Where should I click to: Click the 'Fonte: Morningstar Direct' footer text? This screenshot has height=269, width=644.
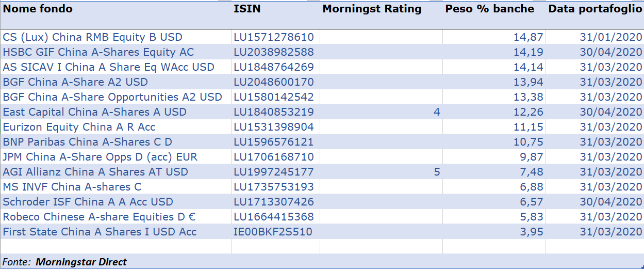coord(64,262)
